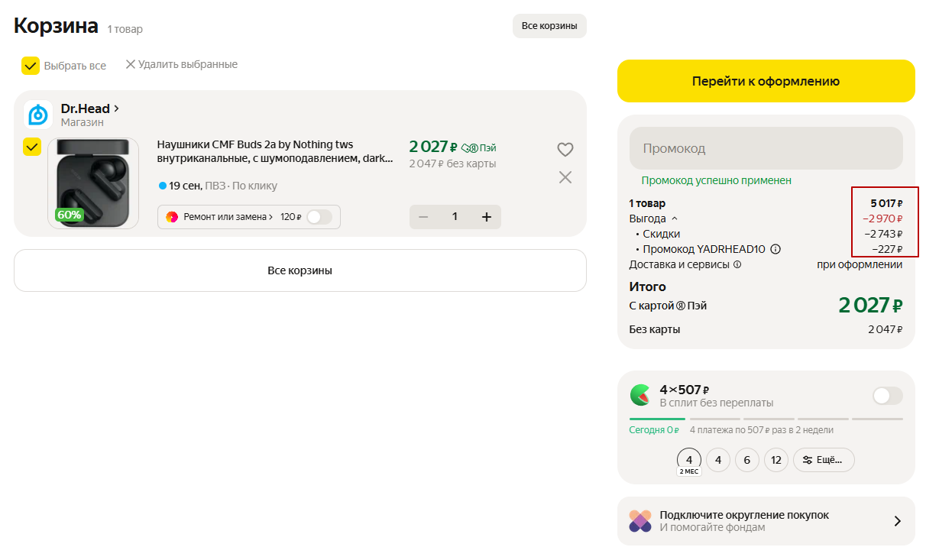Add headphones to favorites with heart icon

tap(565, 150)
